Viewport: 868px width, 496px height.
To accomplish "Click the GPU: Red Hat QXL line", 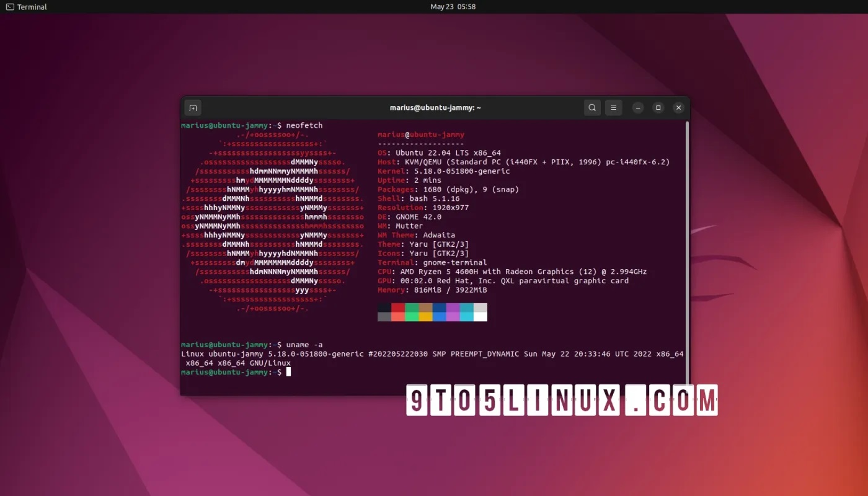I will click(503, 281).
